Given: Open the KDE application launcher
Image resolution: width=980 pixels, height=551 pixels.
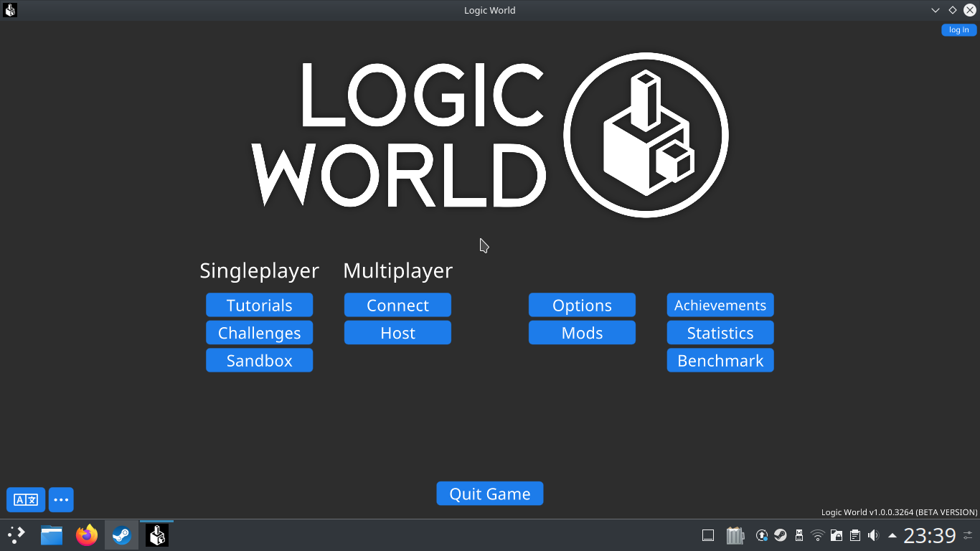Looking at the screenshot, I should 17,535.
